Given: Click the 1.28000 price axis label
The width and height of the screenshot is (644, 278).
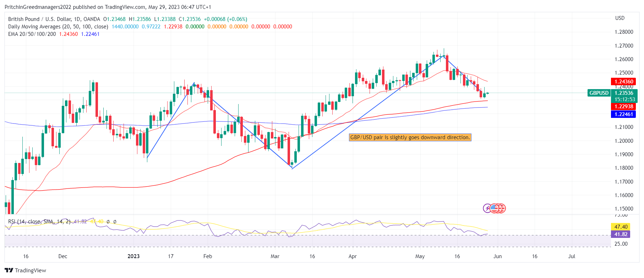Looking at the screenshot, I should (624, 32).
